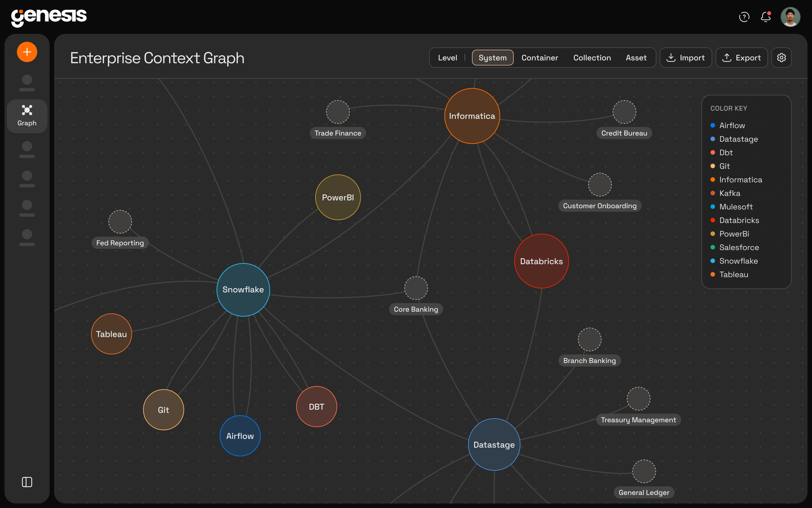
Task: Click the Treasury Management dashed node
Action: (638, 398)
